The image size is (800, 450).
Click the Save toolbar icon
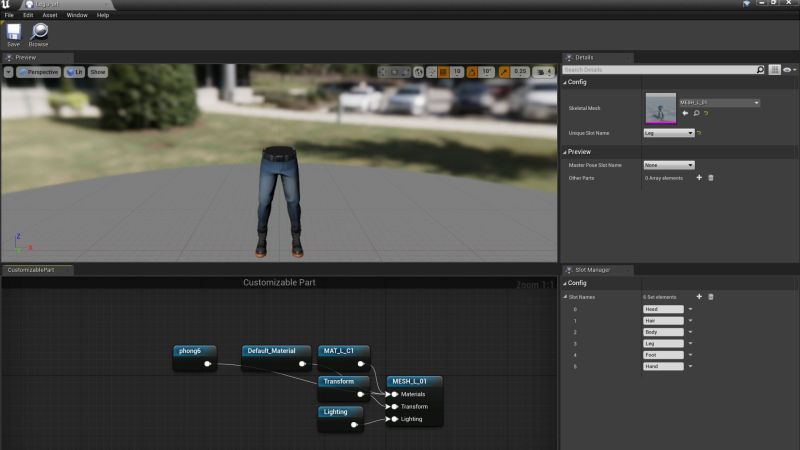click(14, 35)
